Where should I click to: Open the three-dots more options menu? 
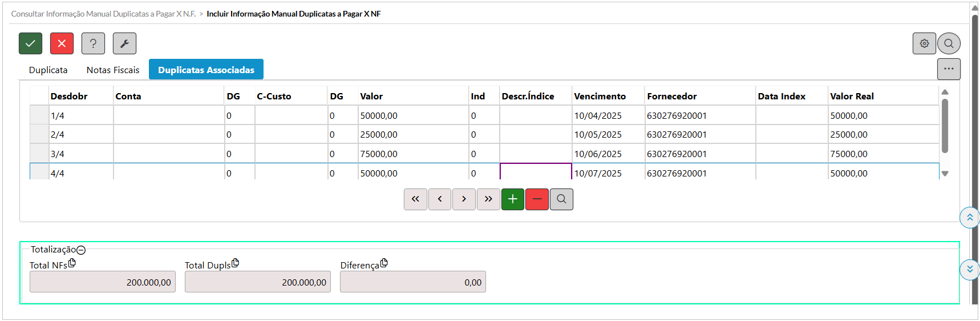pos(949,69)
